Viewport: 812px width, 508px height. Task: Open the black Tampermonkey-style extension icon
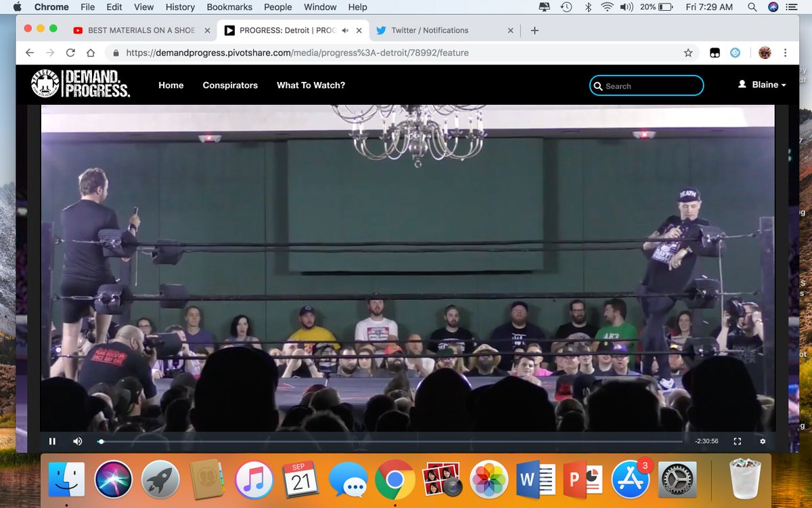point(715,53)
